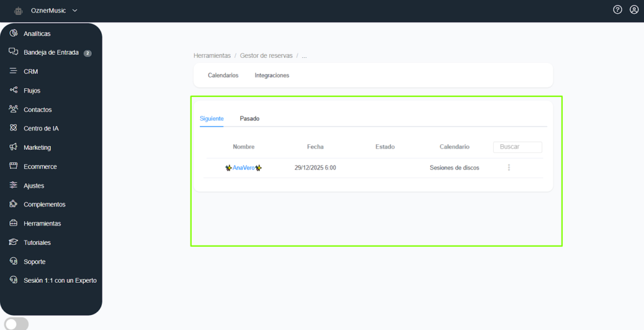
Task: Click the Flujos workflow icon
Action: point(13,91)
